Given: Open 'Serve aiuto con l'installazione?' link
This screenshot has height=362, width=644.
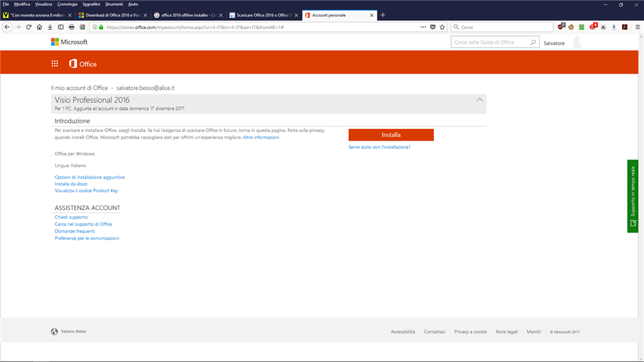Looking at the screenshot, I should tap(379, 147).
